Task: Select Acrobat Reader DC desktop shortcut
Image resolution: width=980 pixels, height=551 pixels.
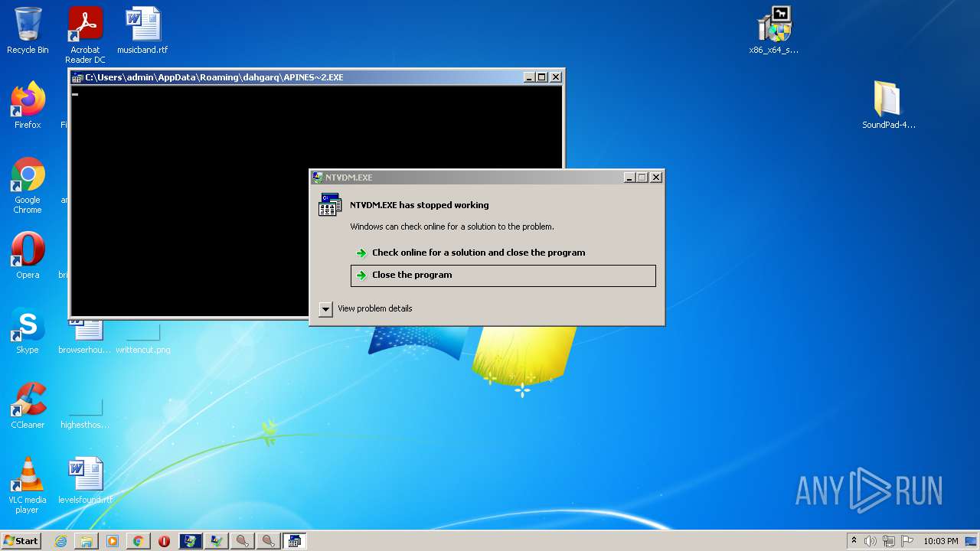Action: coord(85,35)
